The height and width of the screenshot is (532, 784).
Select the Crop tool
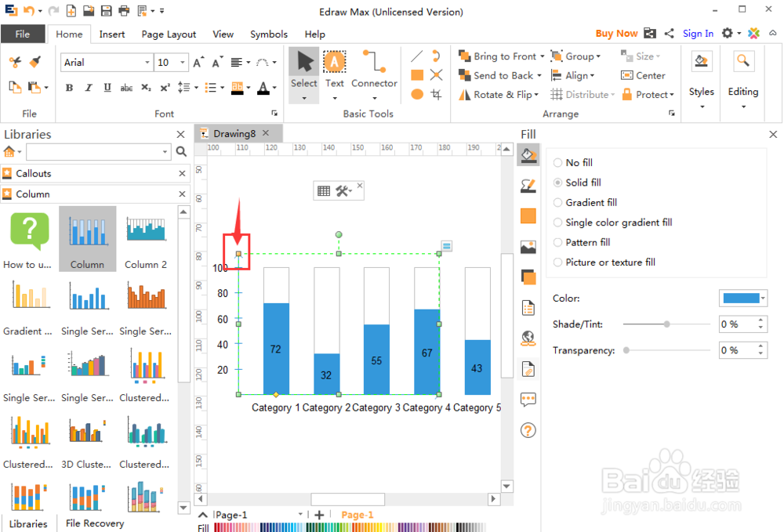(x=436, y=94)
